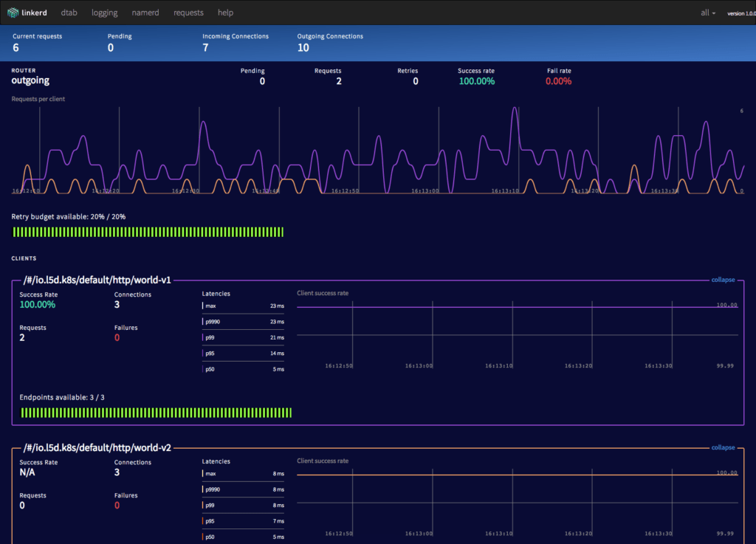
Task: Collapse the world-v2 client panel
Action: pyautogui.click(x=722, y=447)
